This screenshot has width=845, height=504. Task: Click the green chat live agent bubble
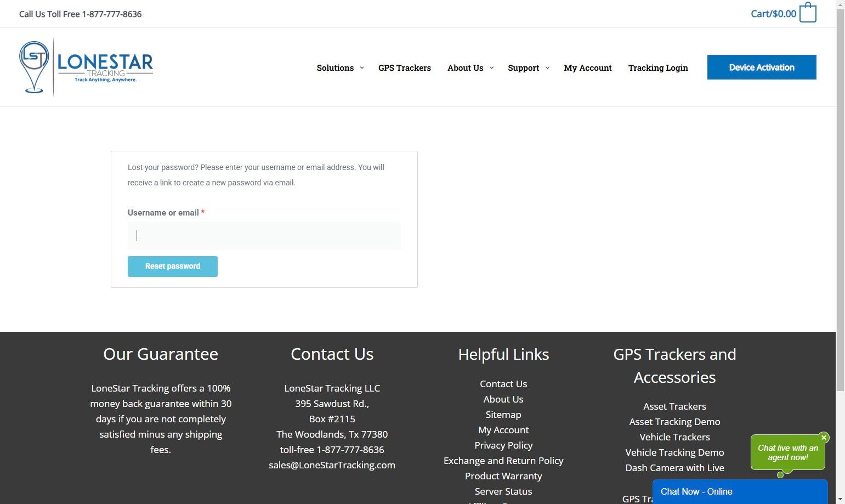tap(787, 452)
